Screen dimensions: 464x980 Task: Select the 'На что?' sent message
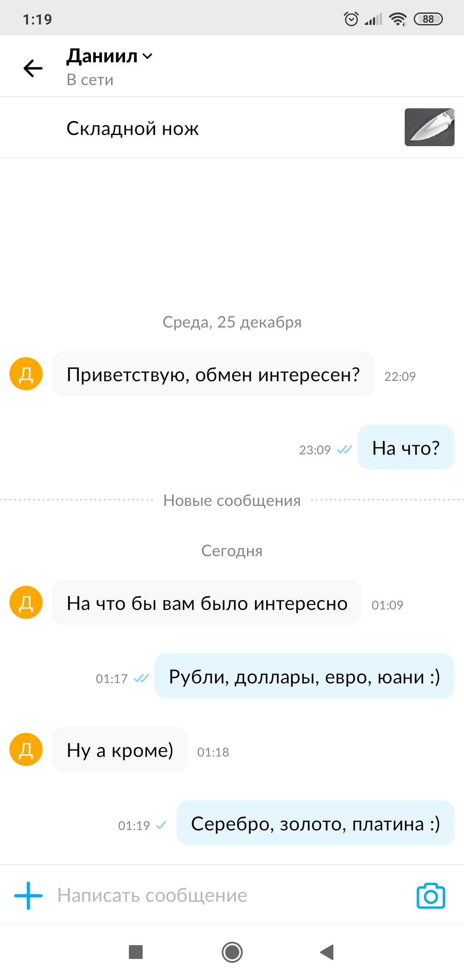pos(406,448)
